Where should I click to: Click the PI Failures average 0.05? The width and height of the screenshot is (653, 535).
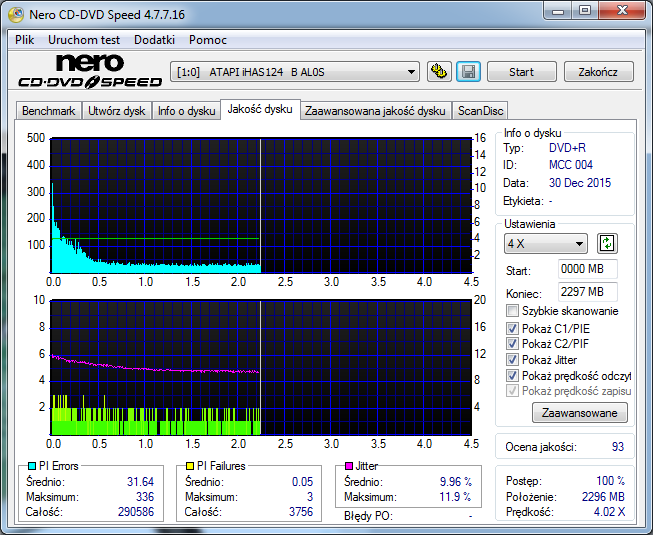coord(302,482)
